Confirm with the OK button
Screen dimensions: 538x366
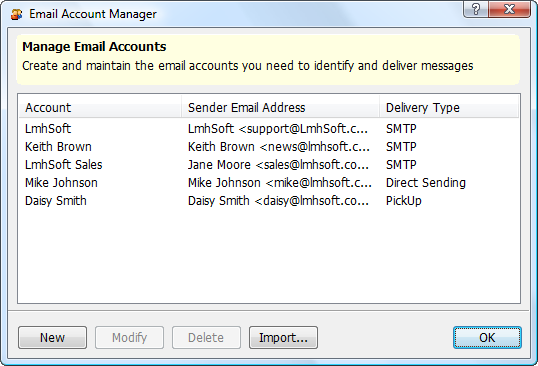(x=487, y=338)
